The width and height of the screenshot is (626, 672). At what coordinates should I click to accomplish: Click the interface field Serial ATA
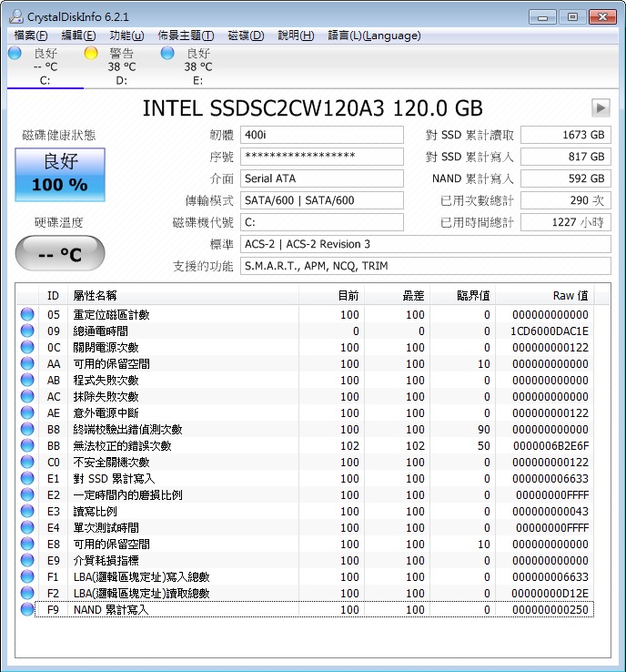[x=321, y=178]
